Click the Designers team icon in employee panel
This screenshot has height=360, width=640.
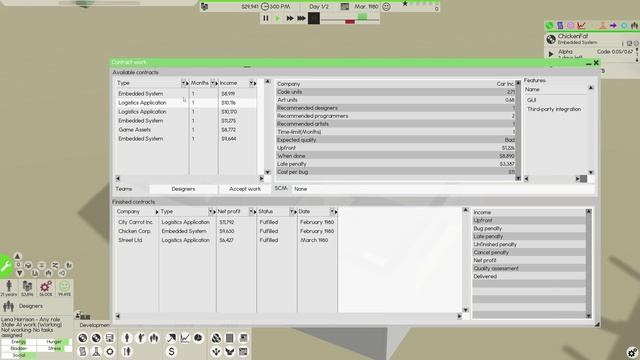point(8,306)
